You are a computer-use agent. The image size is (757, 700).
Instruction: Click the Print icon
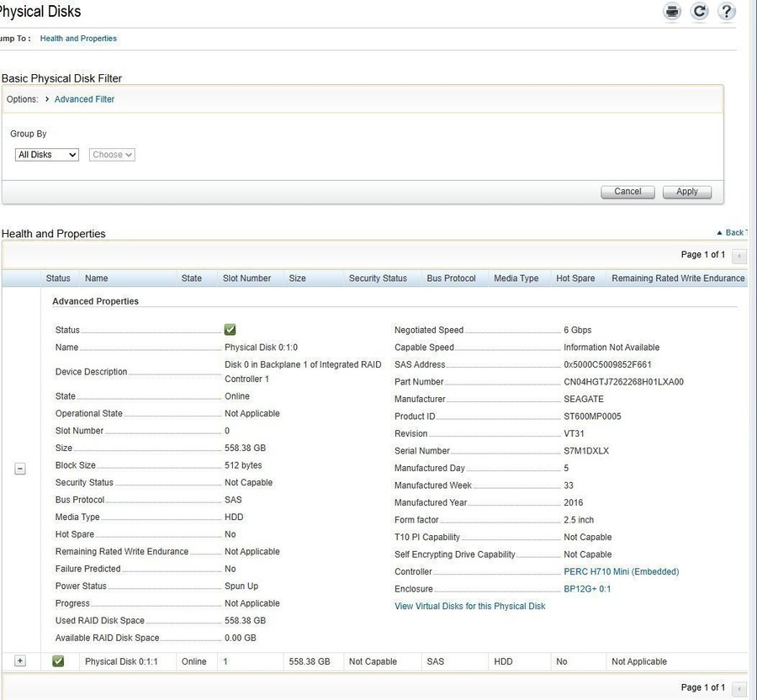[x=672, y=11]
